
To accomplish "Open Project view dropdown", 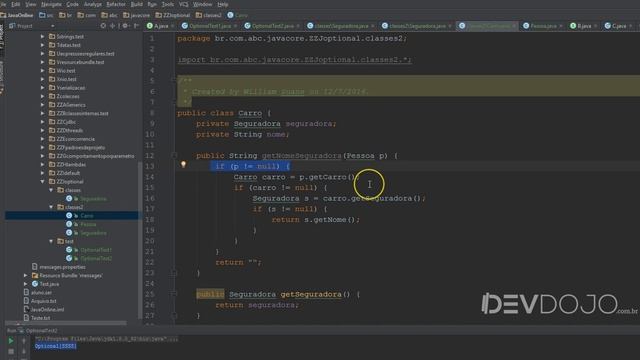I will point(52,26).
